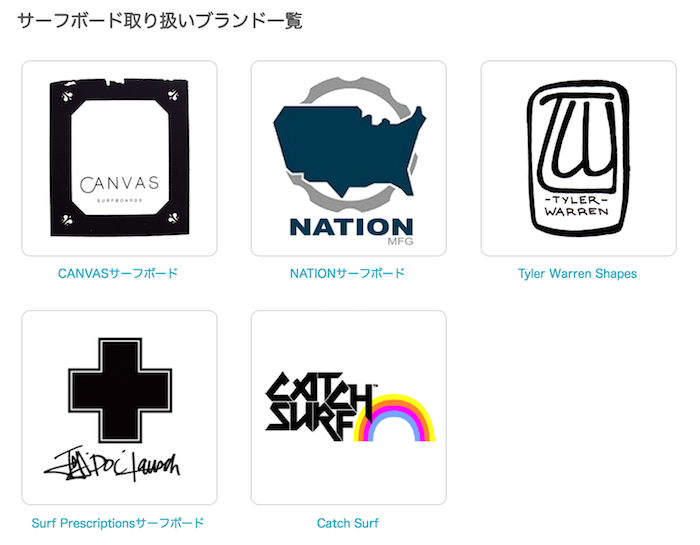The height and width of the screenshot is (545, 700).
Task: Open the NATIONサーフボード link
Action: point(347,273)
